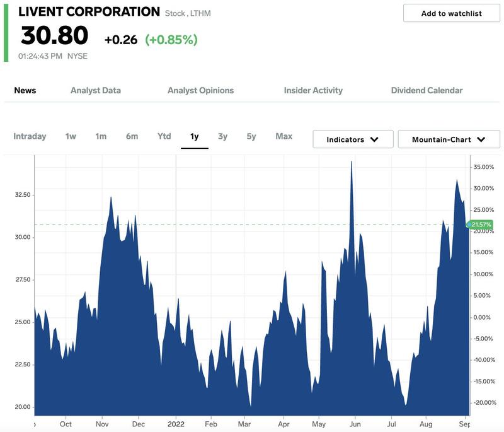Click the May label on x-axis
Image resolution: width=504 pixels, height=432 pixels.
319,424
